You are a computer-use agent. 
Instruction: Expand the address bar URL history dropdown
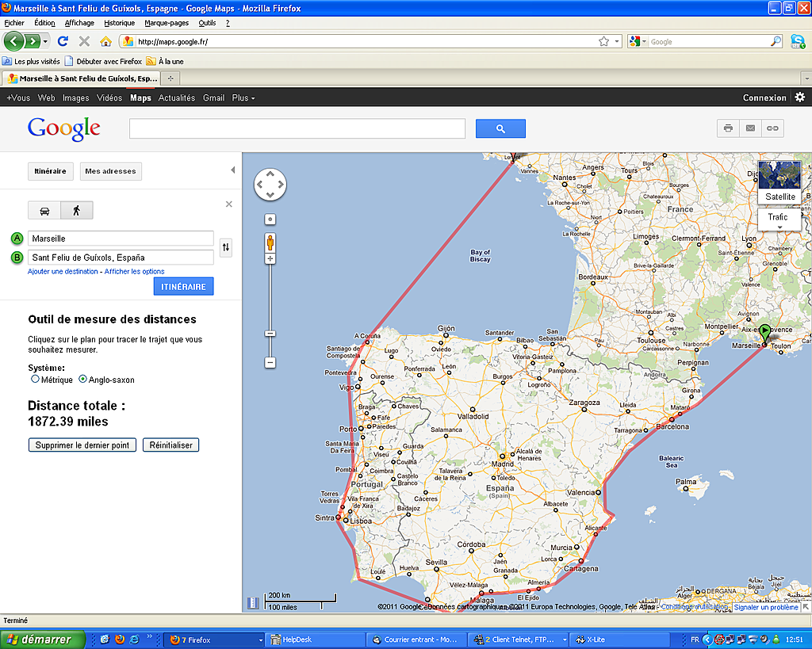coord(617,41)
